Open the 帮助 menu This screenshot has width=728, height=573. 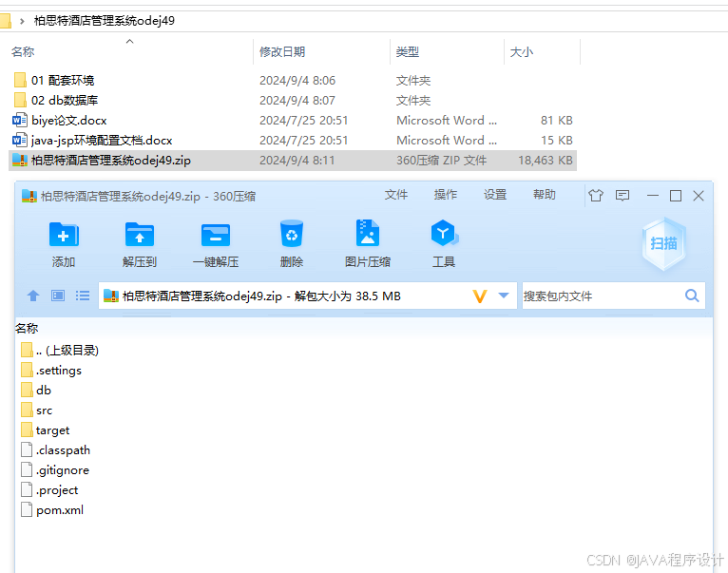[545, 195]
